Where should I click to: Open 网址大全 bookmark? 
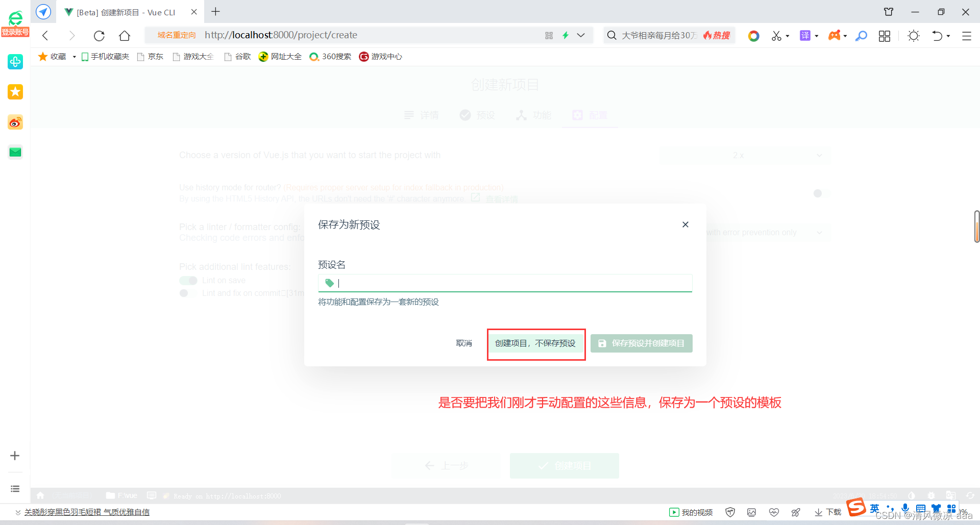click(x=280, y=57)
